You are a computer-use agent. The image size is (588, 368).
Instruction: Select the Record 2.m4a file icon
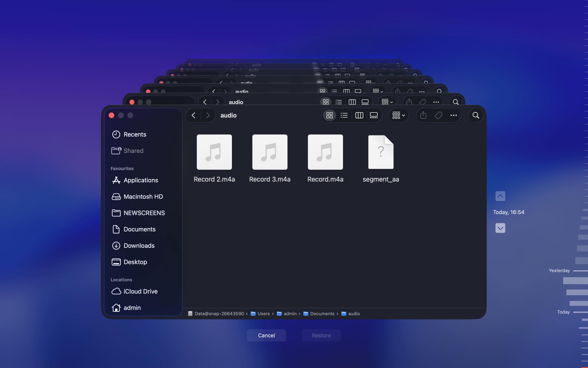214,152
